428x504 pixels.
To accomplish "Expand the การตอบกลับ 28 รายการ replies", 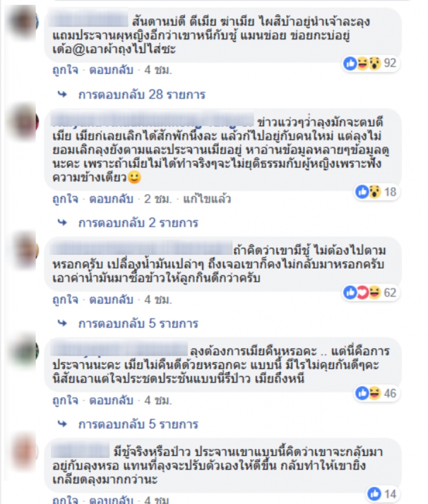I will (142, 95).
